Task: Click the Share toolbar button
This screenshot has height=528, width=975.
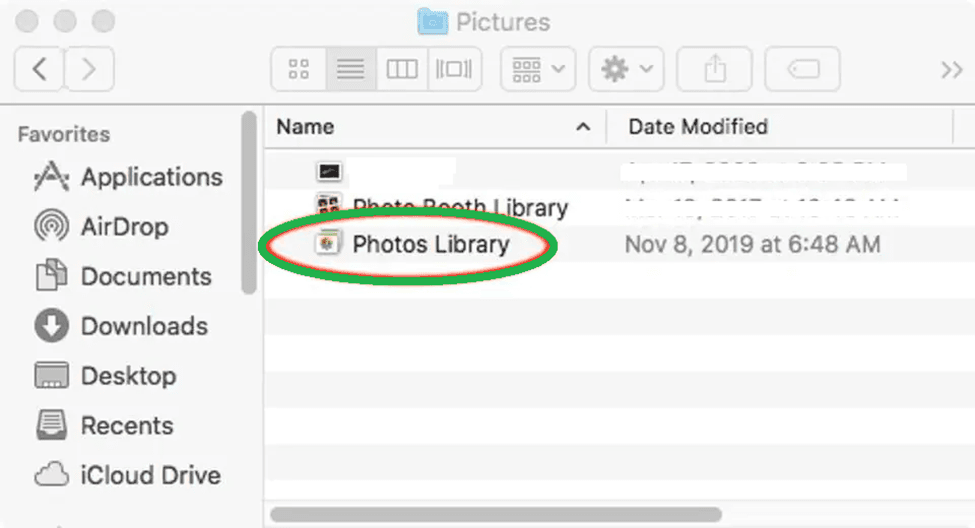Action: click(x=714, y=69)
